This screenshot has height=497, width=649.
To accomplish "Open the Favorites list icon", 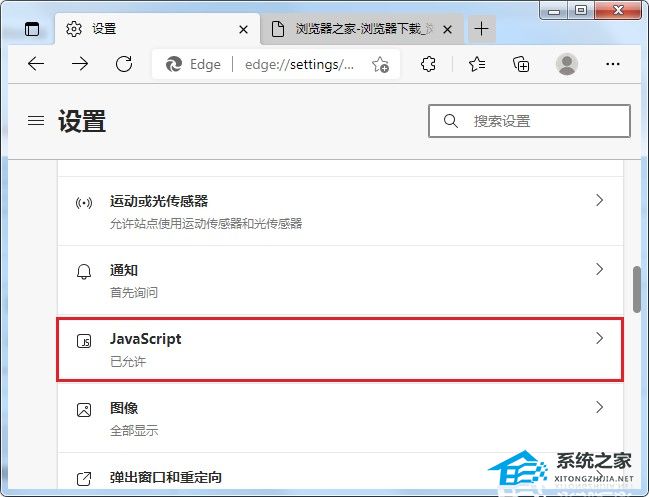I will tap(477, 64).
